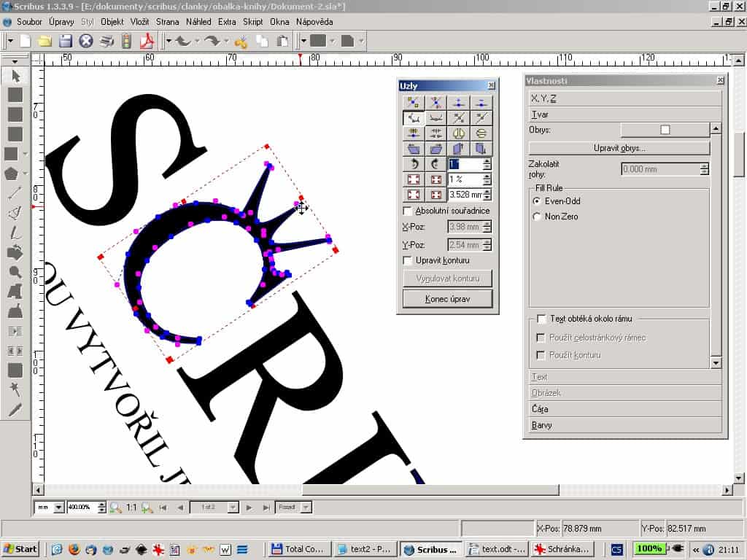Select the arrow Select Item tool
Image resolution: width=747 pixels, height=560 pixels.
15,76
